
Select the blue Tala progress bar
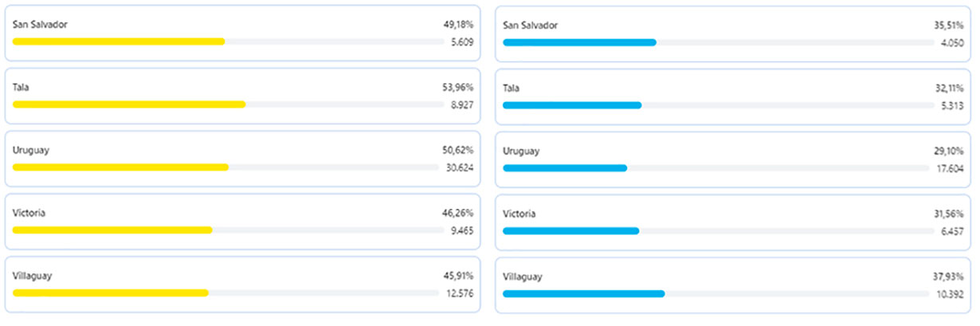click(572, 104)
